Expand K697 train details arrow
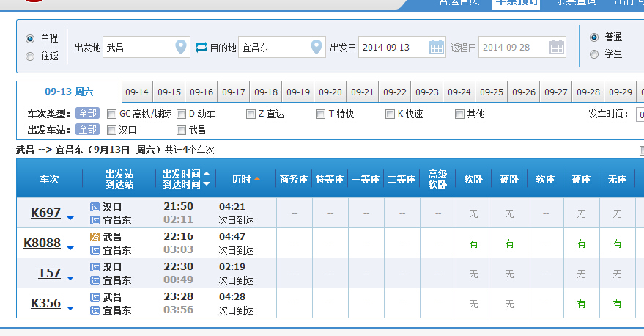 [x=70, y=218]
